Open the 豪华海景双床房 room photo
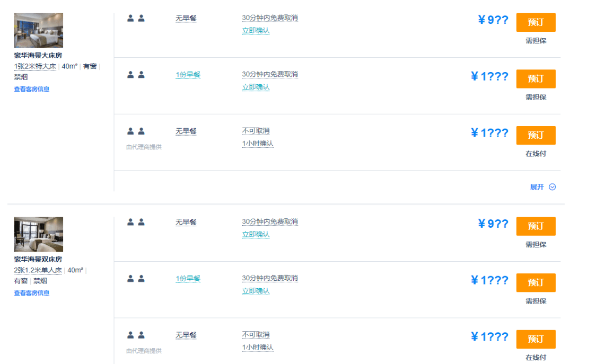The image size is (614, 364). [x=38, y=234]
